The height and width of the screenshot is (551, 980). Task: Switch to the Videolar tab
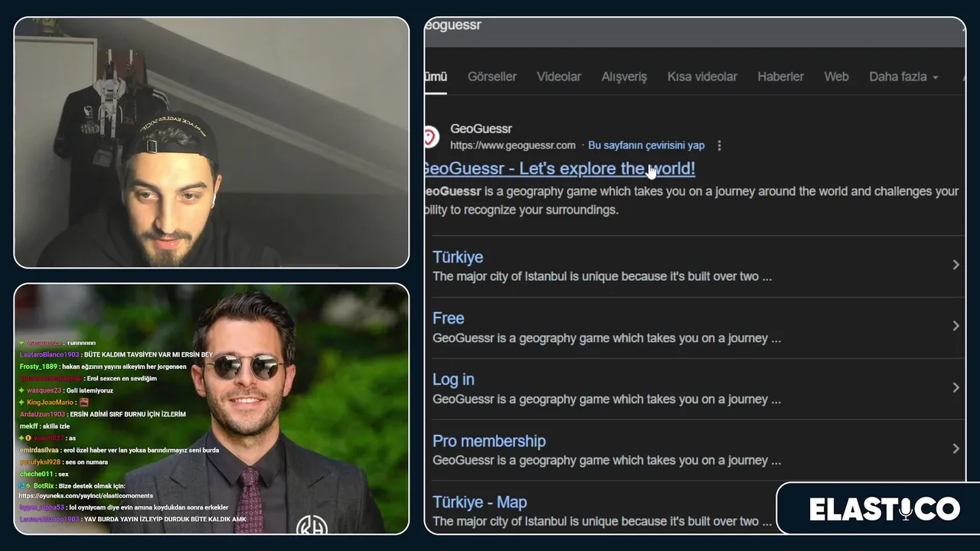coord(559,77)
